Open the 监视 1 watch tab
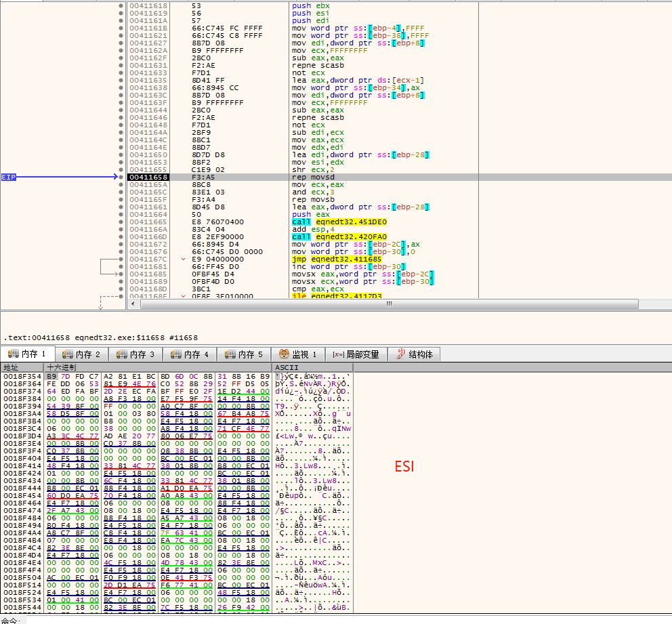The image size is (672, 624). coord(298,354)
